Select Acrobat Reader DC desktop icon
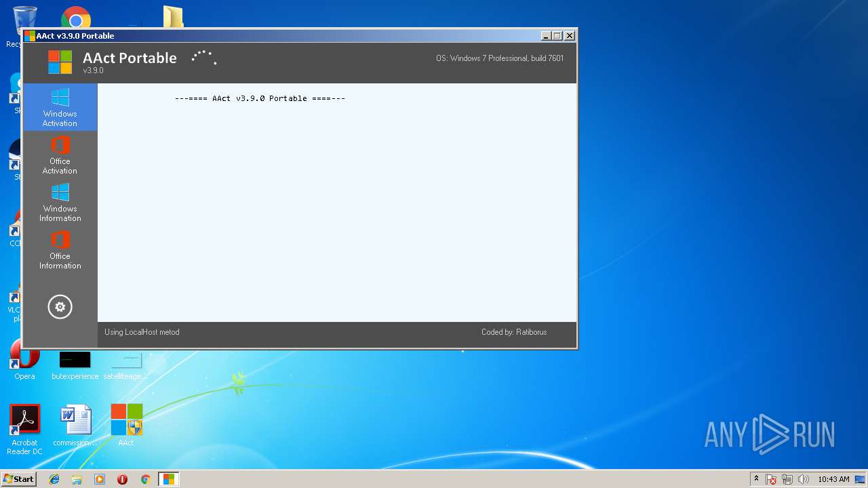868x488 pixels. pos(24,429)
